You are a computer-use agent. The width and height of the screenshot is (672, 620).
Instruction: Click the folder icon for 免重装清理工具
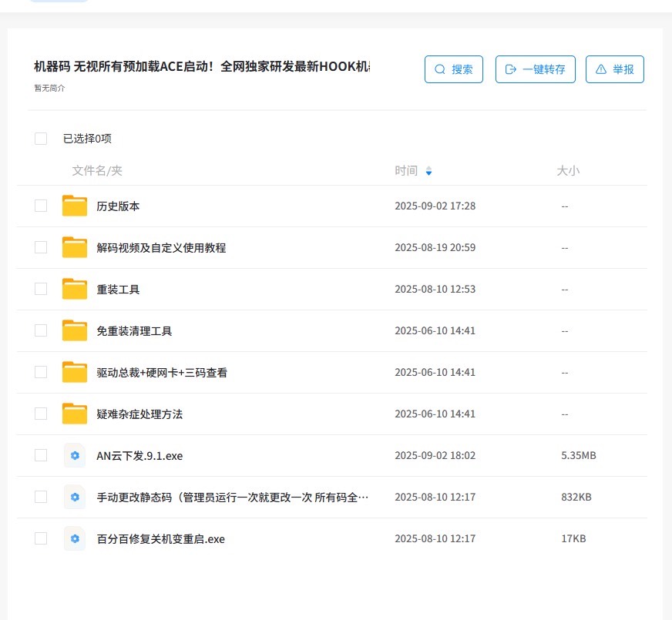pyautogui.click(x=75, y=331)
